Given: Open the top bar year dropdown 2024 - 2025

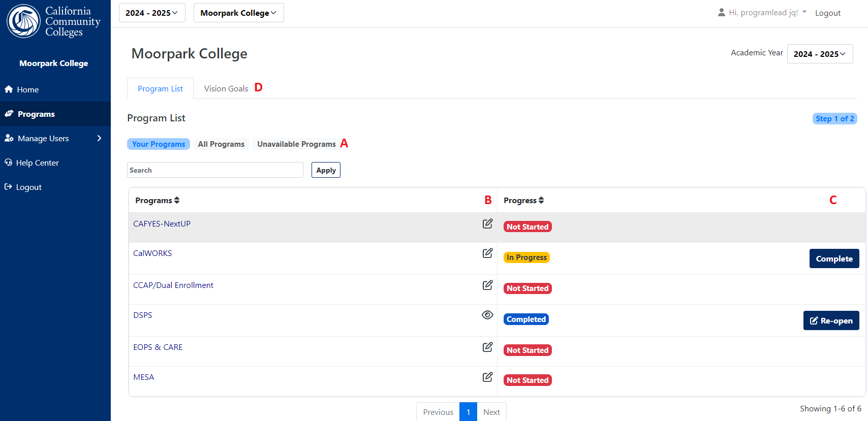Looking at the screenshot, I should tap(152, 13).
